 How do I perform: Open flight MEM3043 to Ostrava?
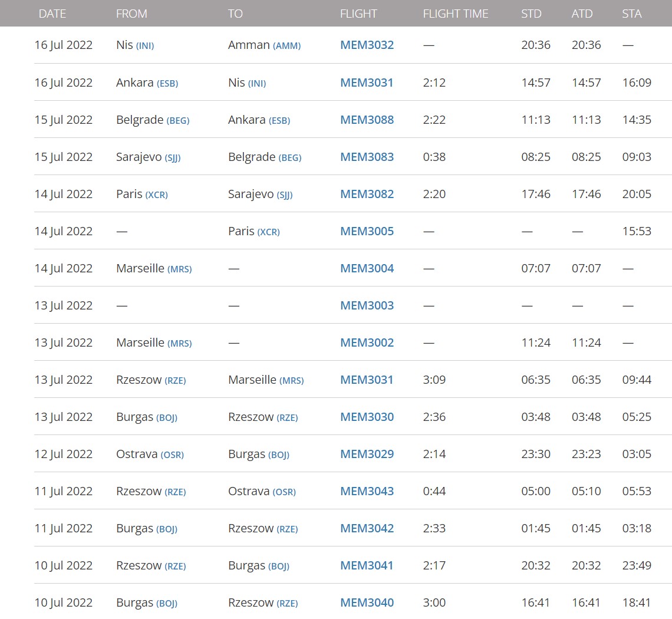367,491
